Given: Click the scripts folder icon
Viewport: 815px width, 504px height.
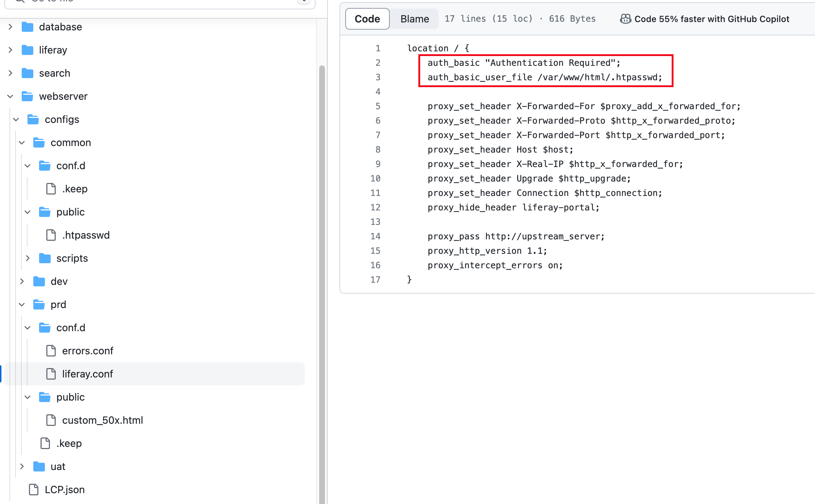Looking at the screenshot, I should pos(45,259).
